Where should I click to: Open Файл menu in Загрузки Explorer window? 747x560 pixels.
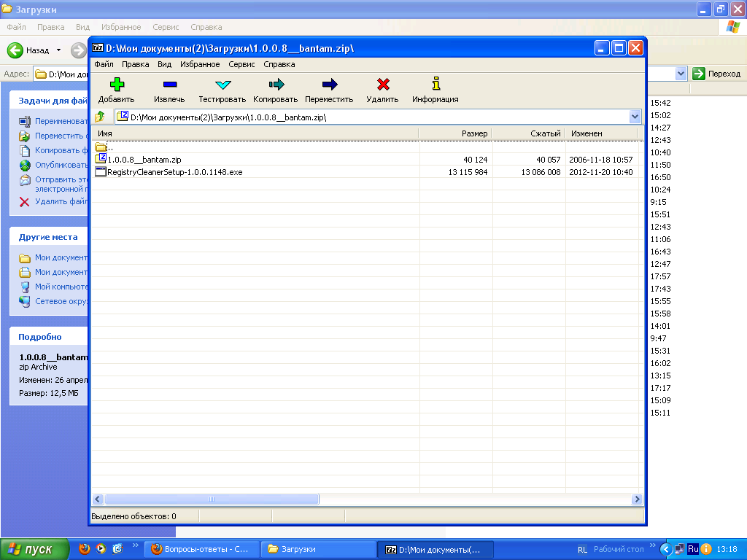tap(16, 27)
